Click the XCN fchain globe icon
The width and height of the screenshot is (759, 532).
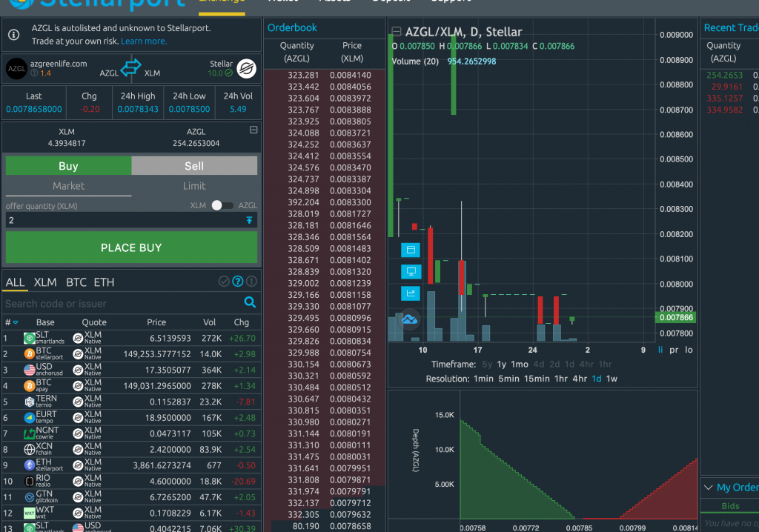click(30, 449)
